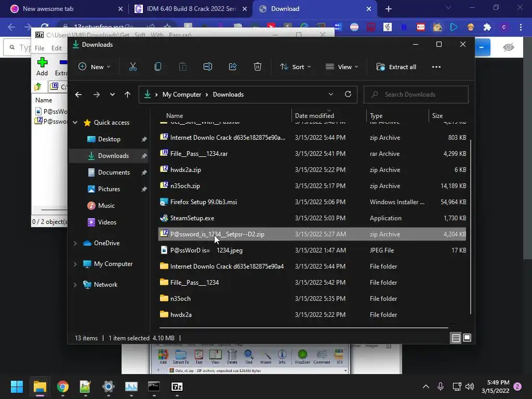Open Command Prompt taskbar icon
Screen dimensions: 532x399
coord(154,387)
